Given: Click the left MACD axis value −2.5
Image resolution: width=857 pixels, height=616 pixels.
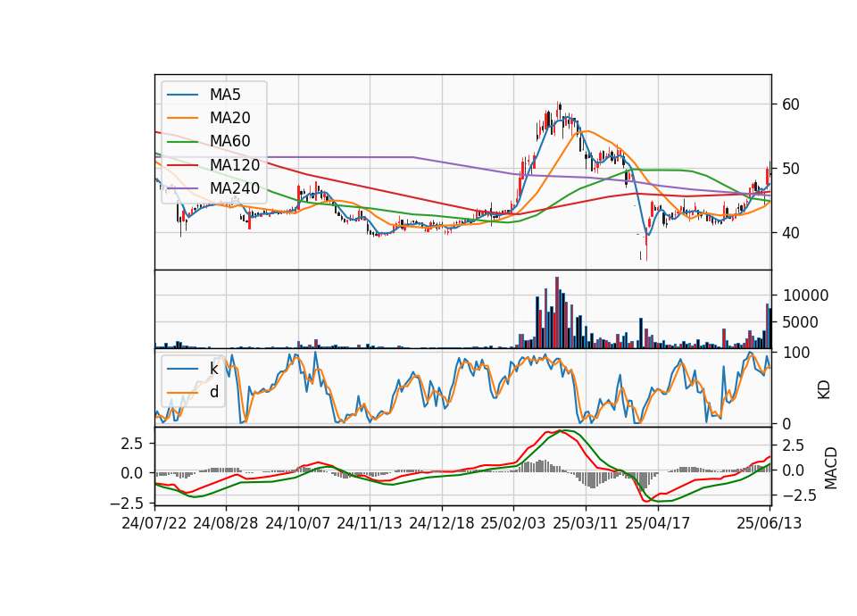Looking at the screenshot, I should point(127,503).
